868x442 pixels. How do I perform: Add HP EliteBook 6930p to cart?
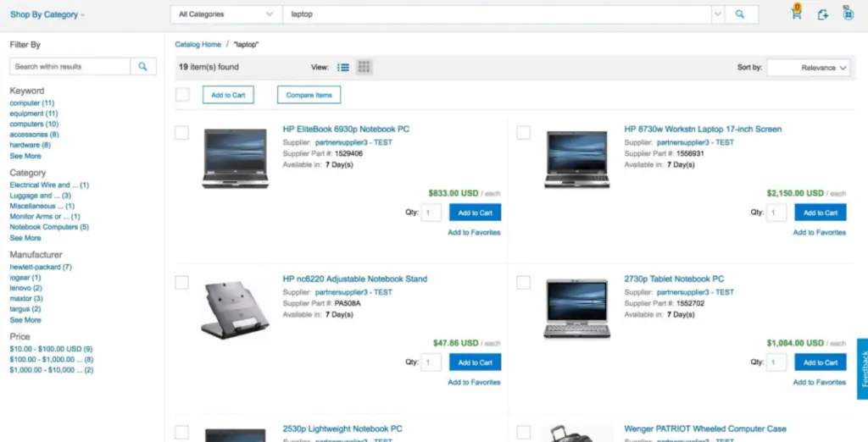[x=475, y=213]
